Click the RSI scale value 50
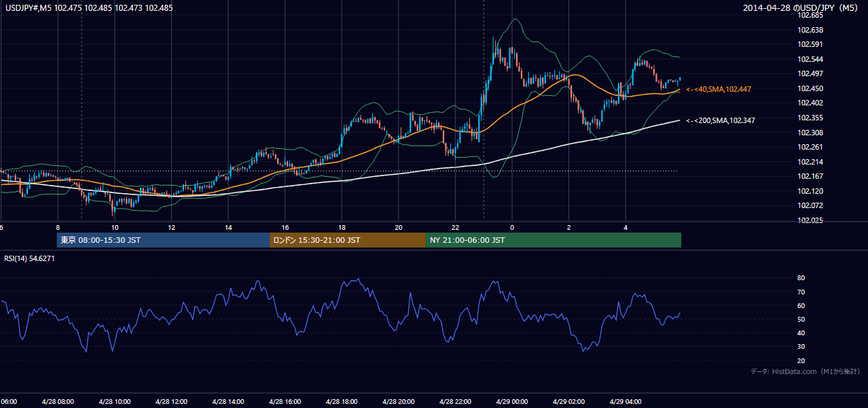Viewport: 868px width, 408px height. [801, 319]
